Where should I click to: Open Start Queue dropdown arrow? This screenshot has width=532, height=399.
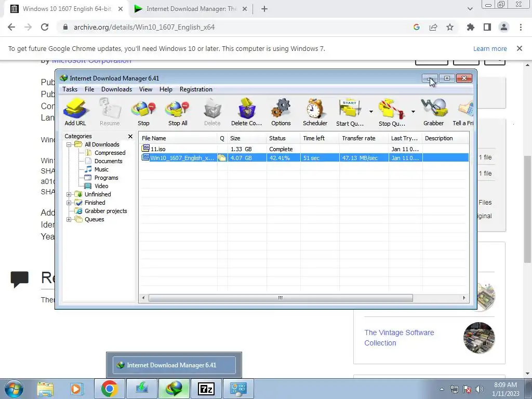(371, 112)
